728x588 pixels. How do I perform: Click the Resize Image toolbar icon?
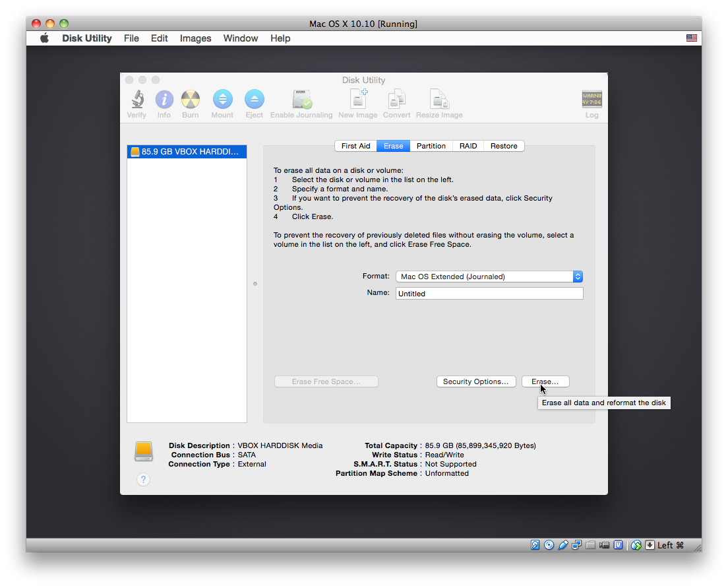click(x=439, y=99)
